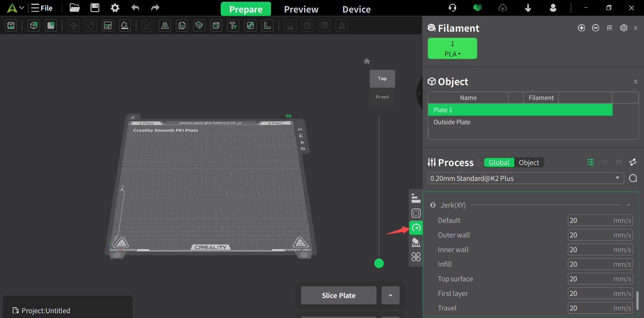644x318 pixels.
Task: Search process settings with magnifier icon
Action: (633, 178)
